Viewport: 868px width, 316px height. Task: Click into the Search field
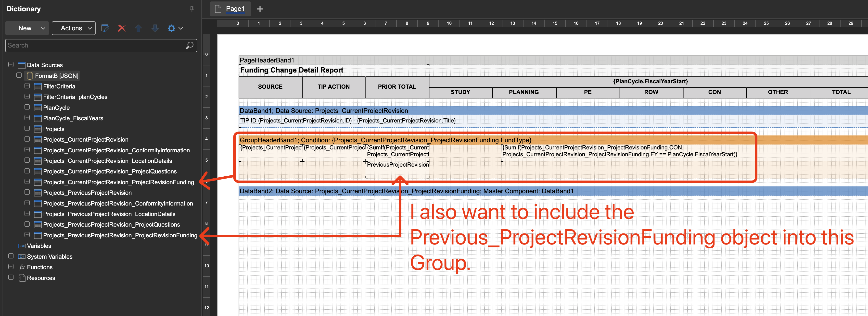tap(101, 45)
